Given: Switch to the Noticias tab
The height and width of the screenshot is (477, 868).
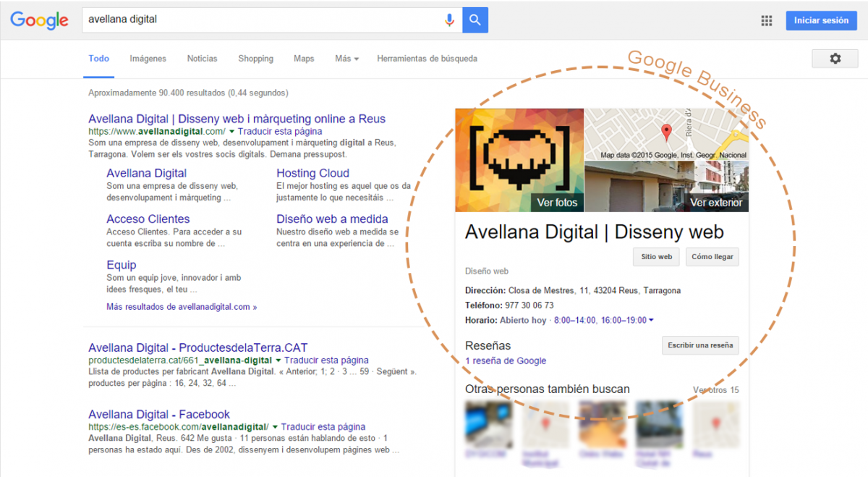Looking at the screenshot, I should click(202, 59).
